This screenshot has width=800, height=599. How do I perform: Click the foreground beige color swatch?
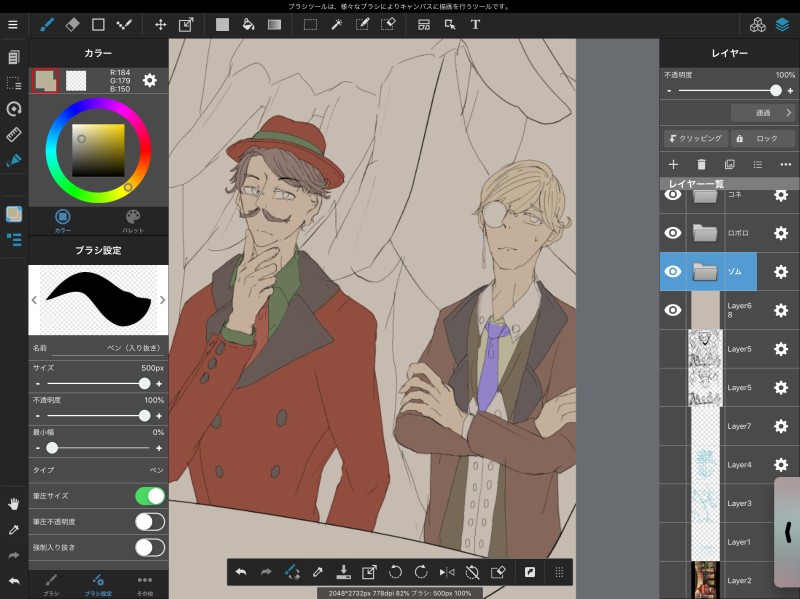click(46, 80)
